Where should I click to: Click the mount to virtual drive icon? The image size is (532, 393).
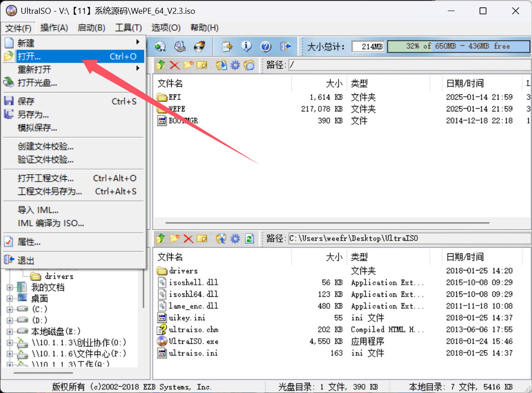pos(180,46)
